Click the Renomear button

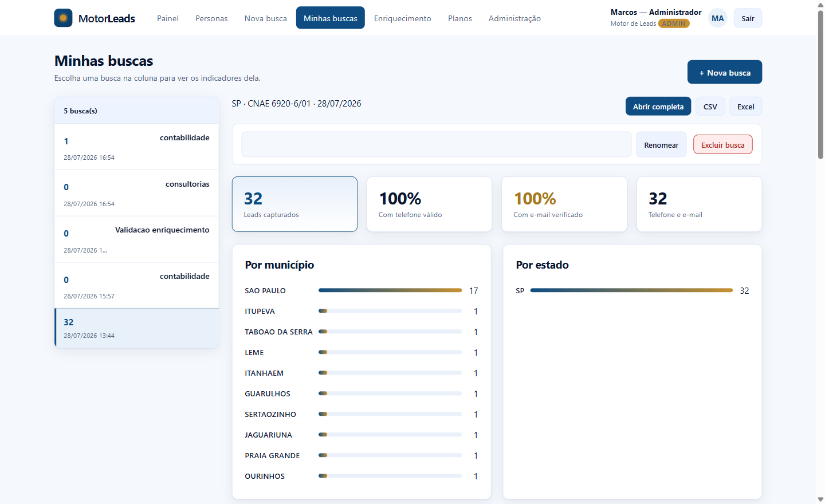pyautogui.click(x=661, y=145)
